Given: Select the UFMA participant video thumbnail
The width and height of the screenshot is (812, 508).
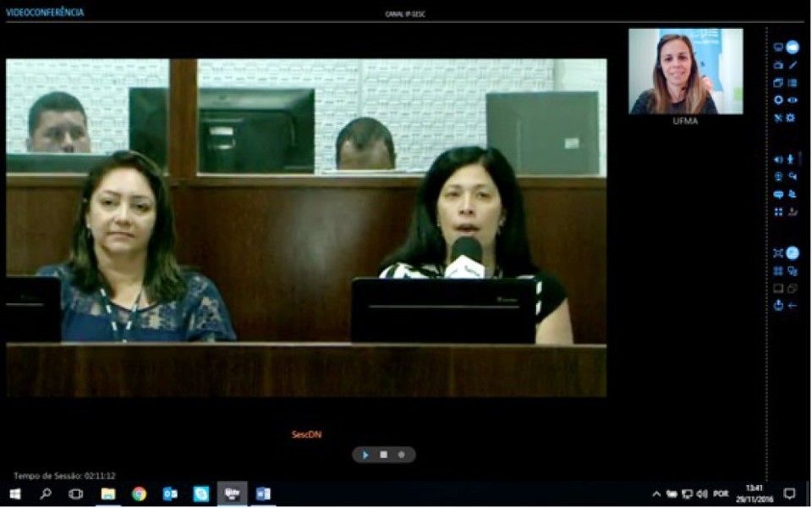Looking at the screenshot, I should click(686, 71).
